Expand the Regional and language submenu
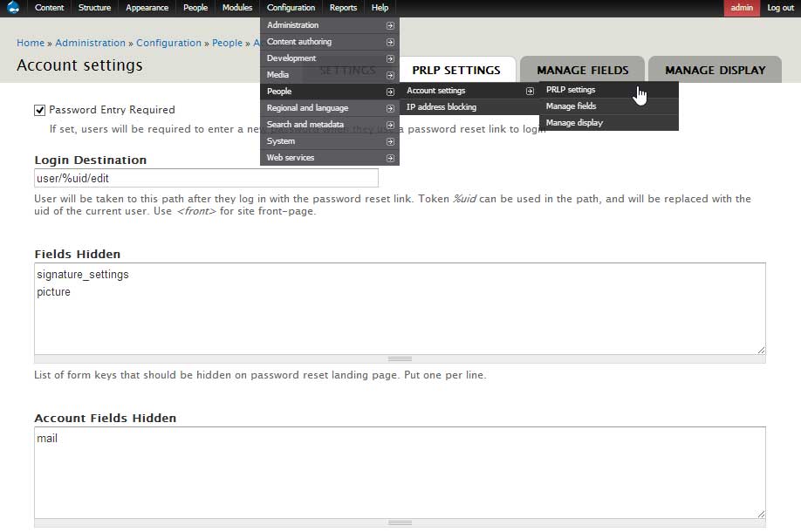Viewport: 801px width, 532px height. point(390,107)
